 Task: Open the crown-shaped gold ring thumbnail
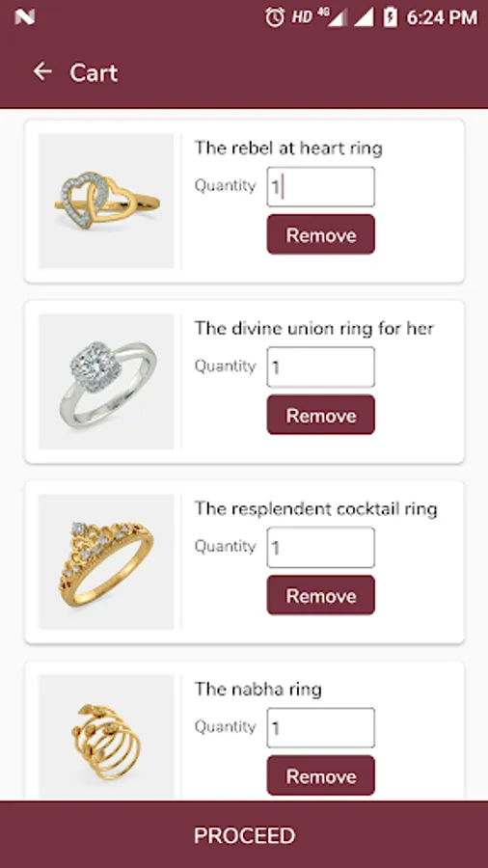[106, 562]
